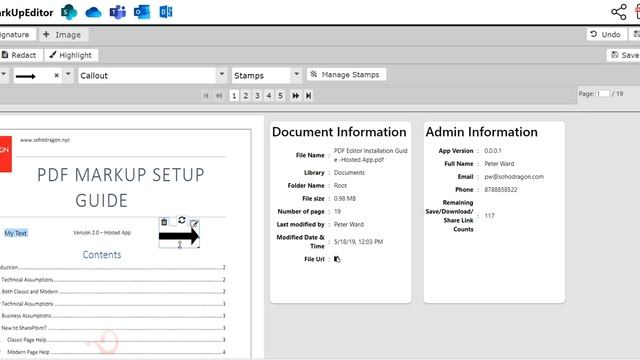Select the Redact tool
This screenshot has height=360, width=640.
click(x=20, y=55)
